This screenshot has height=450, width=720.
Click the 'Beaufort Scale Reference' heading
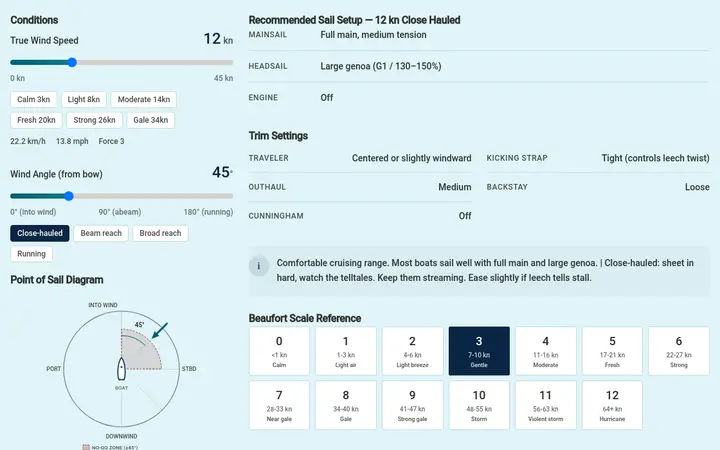305,318
